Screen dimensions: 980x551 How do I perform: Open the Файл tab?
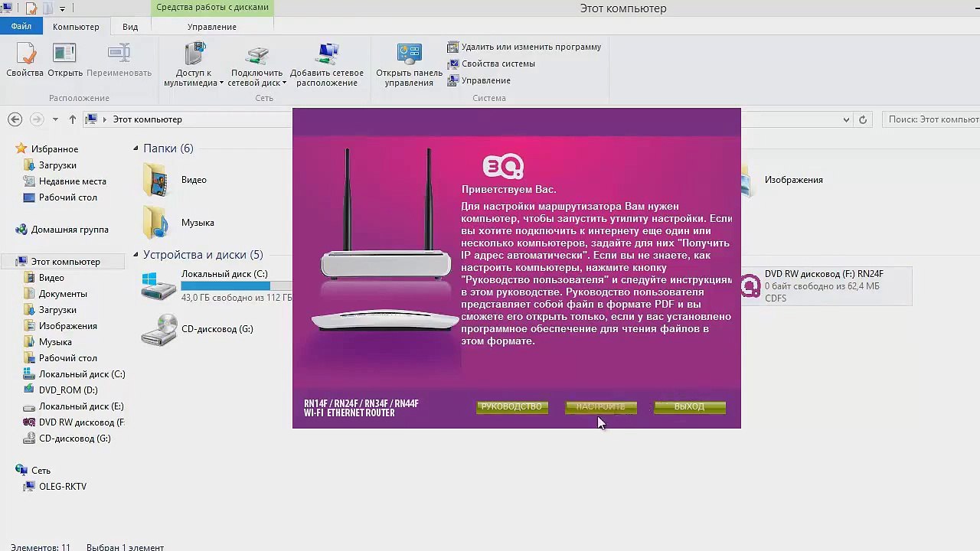[21, 27]
